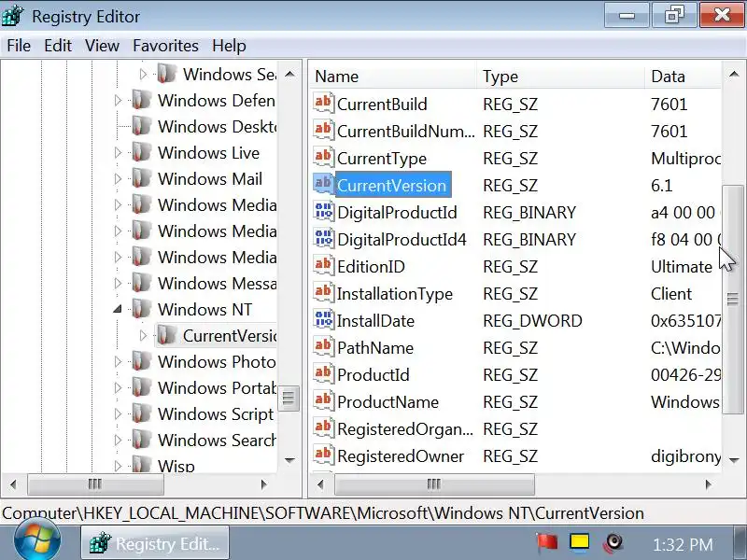Select the Windows Defender folder icon
The width and height of the screenshot is (747, 560).
pos(141,100)
